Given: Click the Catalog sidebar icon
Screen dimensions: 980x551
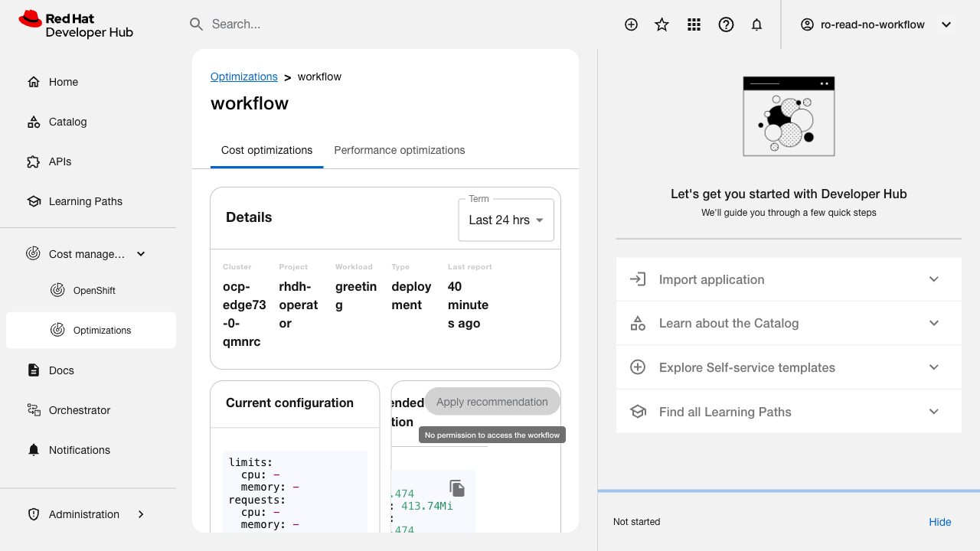Looking at the screenshot, I should (34, 122).
